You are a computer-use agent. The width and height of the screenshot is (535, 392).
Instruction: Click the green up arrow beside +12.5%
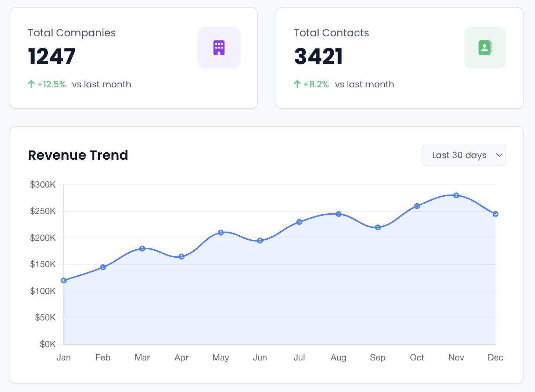31,84
